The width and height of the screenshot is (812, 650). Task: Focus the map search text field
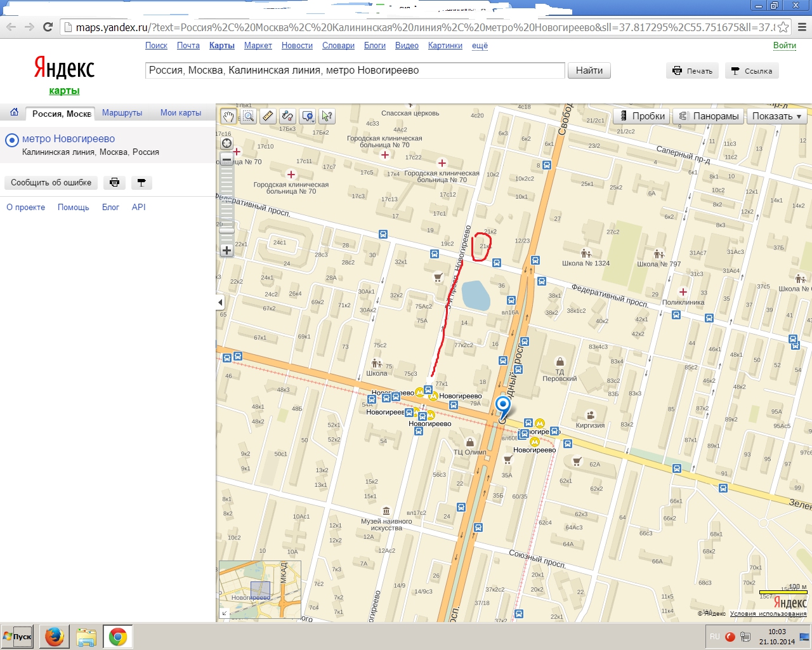(x=355, y=70)
